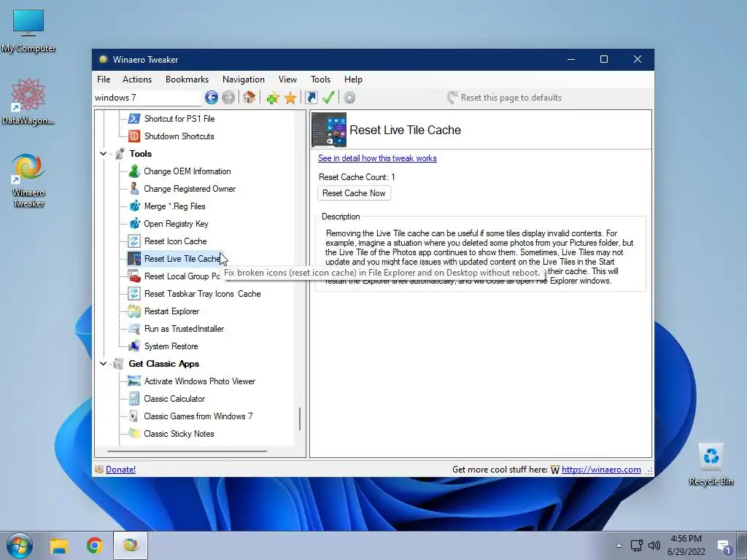747x560 pixels.
Task: Click Activate Windows Photo Viewer icon
Action: click(x=134, y=381)
